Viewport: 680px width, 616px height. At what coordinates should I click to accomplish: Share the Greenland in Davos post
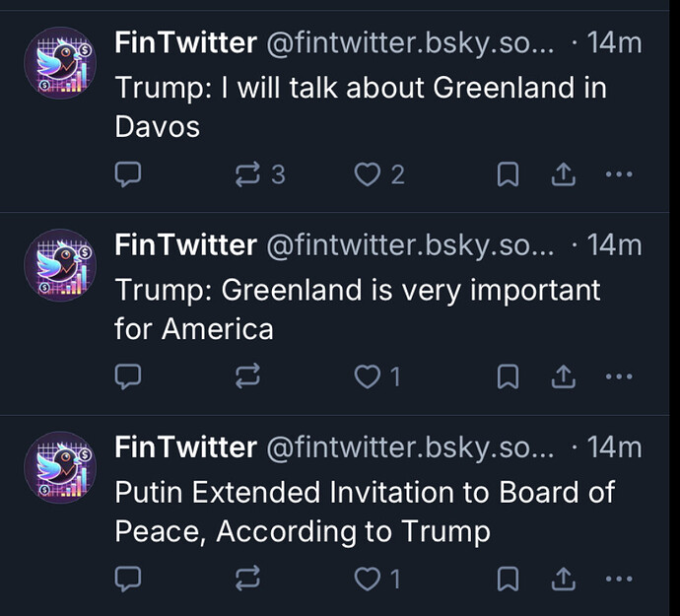pyautogui.click(x=562, y=174)
